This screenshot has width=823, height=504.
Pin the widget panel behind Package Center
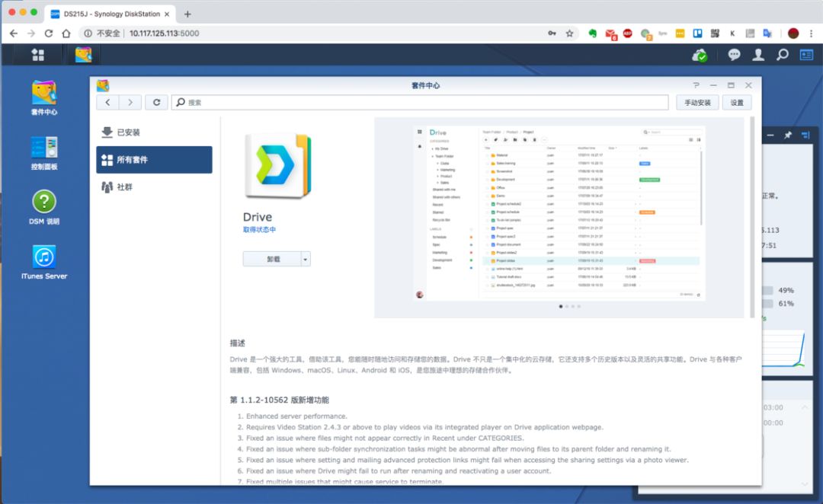coord(787,136)
